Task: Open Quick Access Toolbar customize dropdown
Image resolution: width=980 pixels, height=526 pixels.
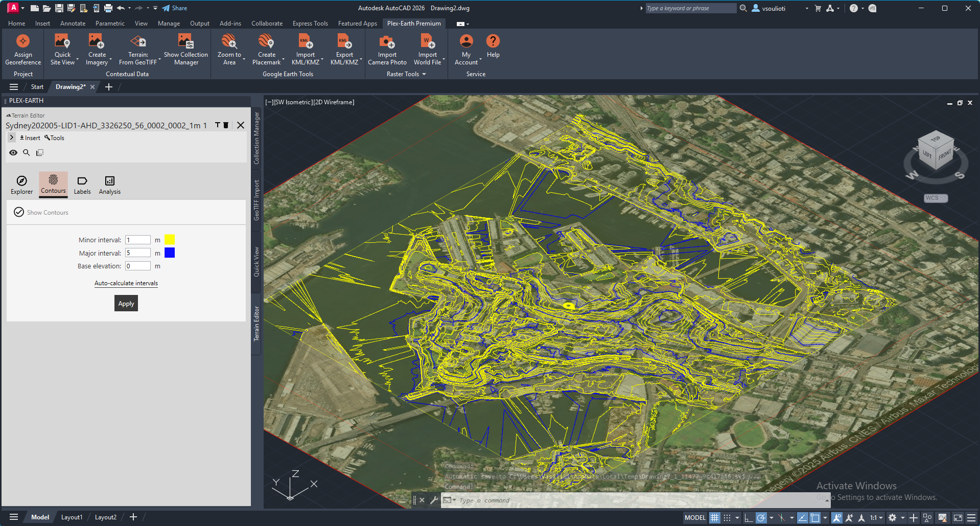Action: [155, 8]
